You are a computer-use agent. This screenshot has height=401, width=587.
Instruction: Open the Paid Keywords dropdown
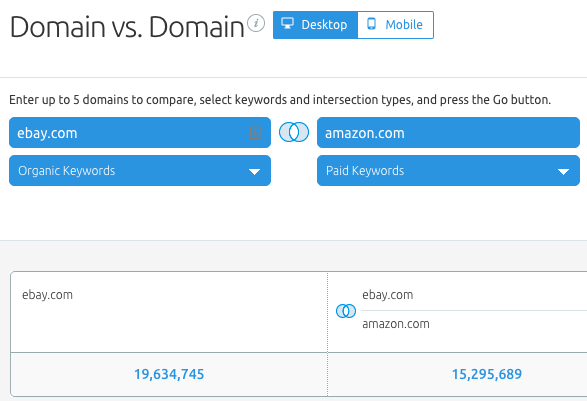pos(448,171)
